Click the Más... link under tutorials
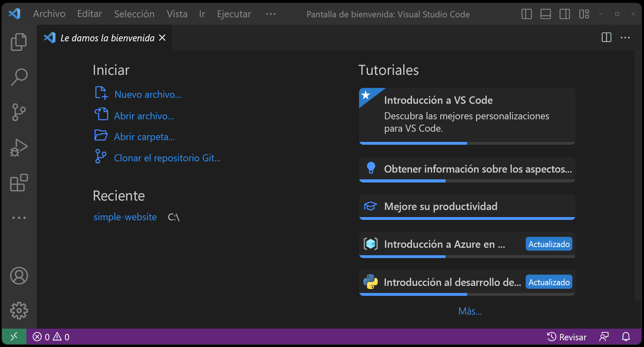This screenshot has width=644, height=347. click(470, 311)
